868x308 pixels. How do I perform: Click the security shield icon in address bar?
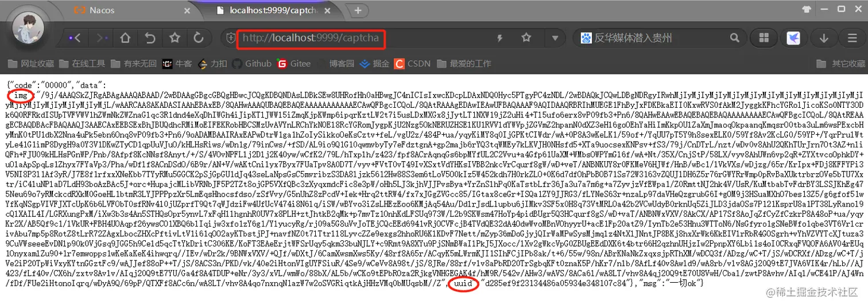[231, 38]
